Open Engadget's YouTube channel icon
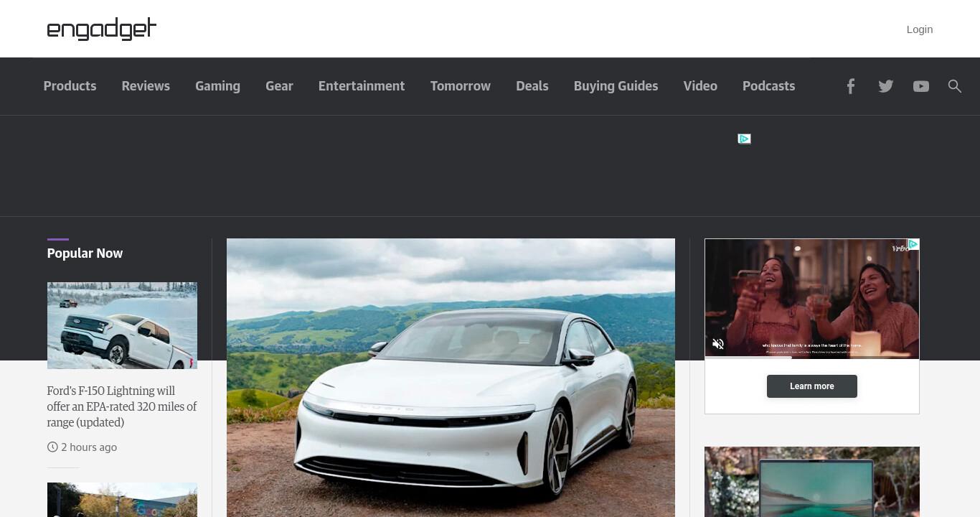This screenshot has height=517, width=980. [x=921, y=86]
